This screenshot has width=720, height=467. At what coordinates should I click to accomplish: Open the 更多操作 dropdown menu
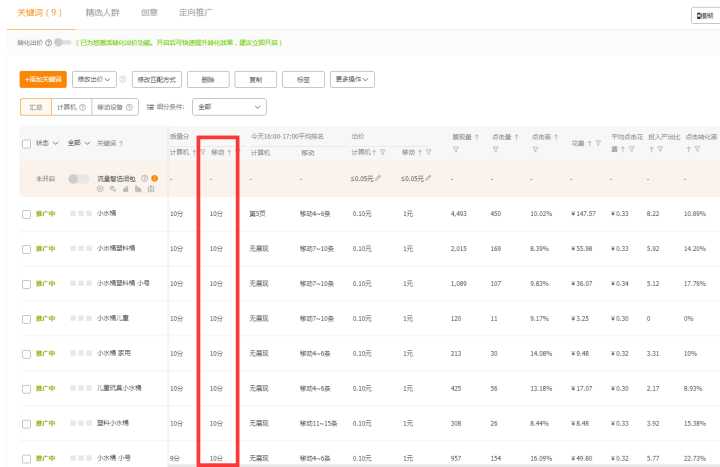coord(353,79)
